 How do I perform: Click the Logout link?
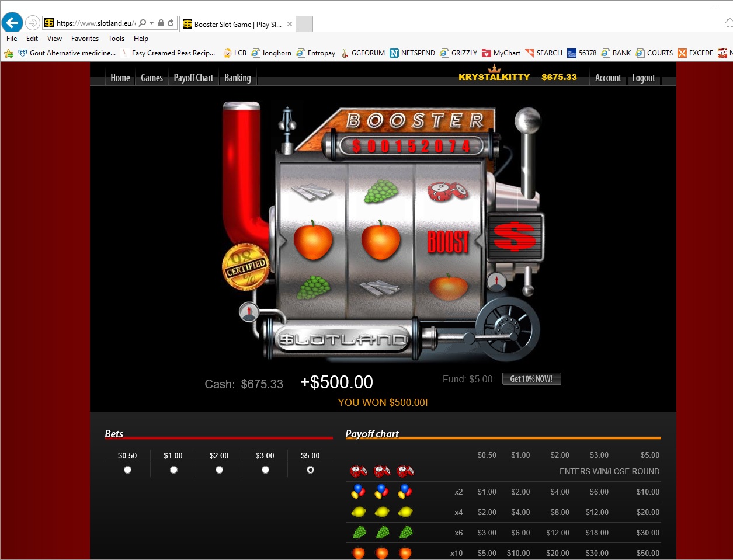[x=644, y=78]
